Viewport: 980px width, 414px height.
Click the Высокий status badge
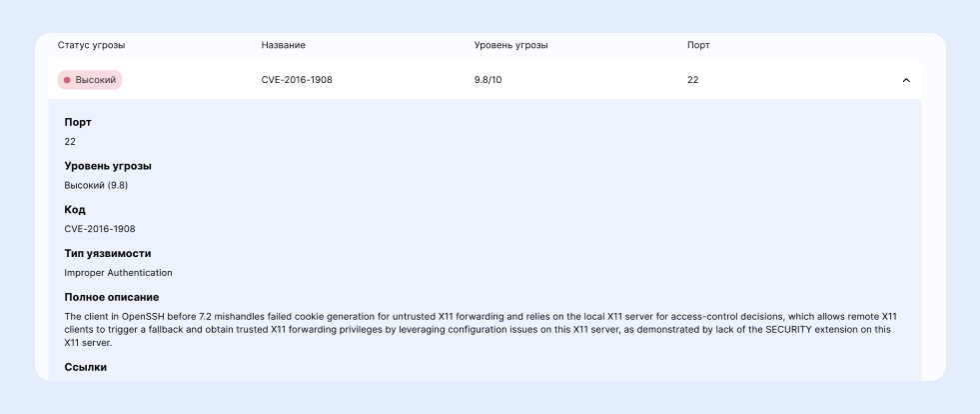pos(90,80)
